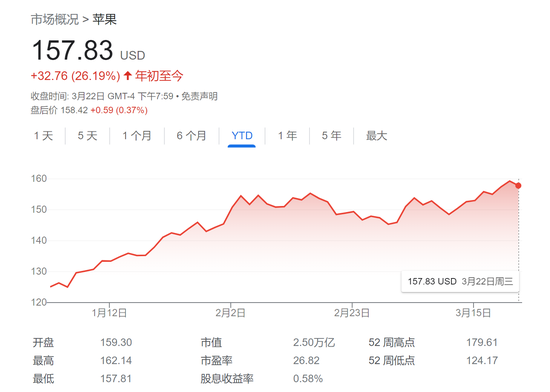The width and height of the screenshot is (550, 392).
Task: Show the 5 年 chart range
Action: tap(331, 136)
